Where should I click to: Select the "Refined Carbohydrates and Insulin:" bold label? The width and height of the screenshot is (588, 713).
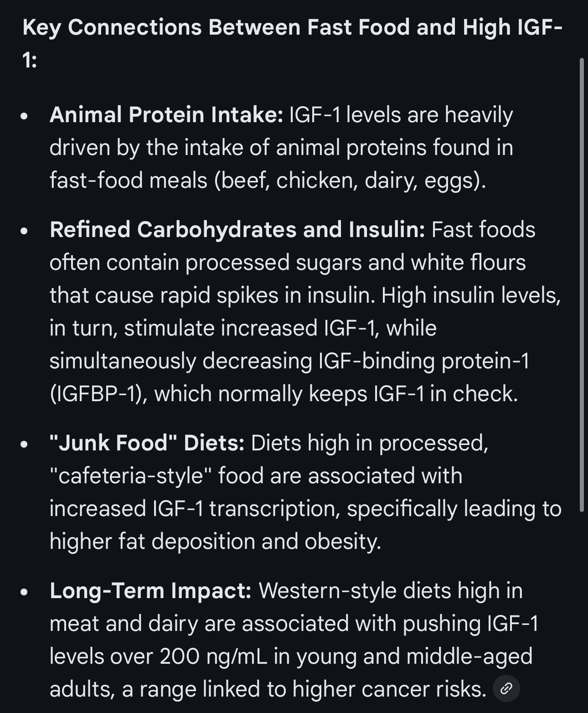[237, 230]
